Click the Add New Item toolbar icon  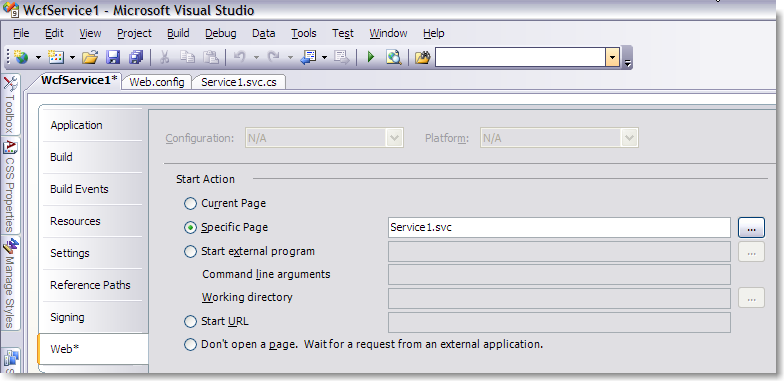coord(56,58)
